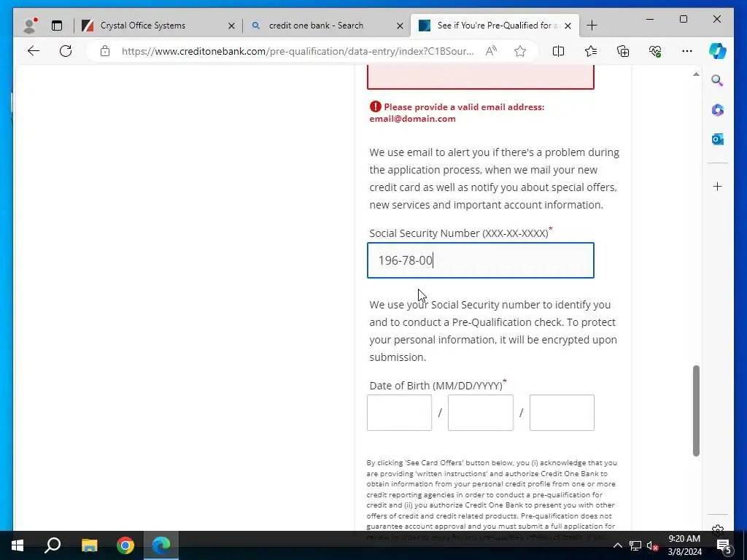Open the Edge profile icon
The image size is (747, 560).
(x=30, y=26)
